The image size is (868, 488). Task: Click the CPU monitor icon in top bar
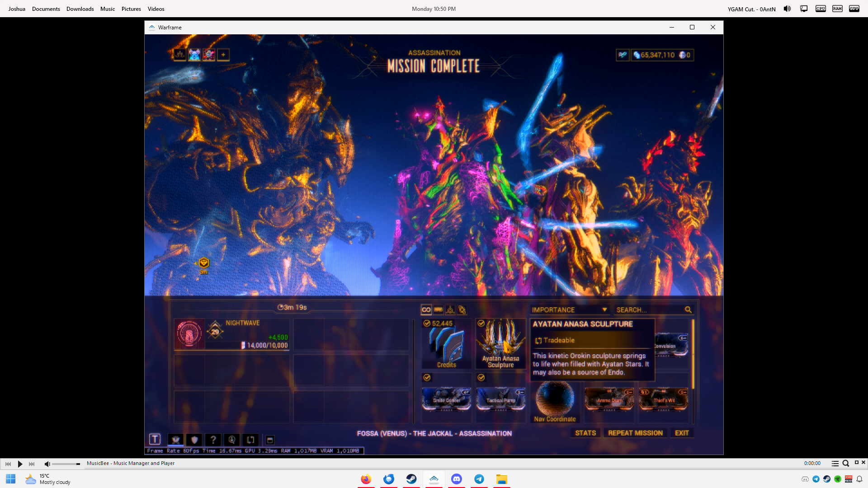coord(821,9)
